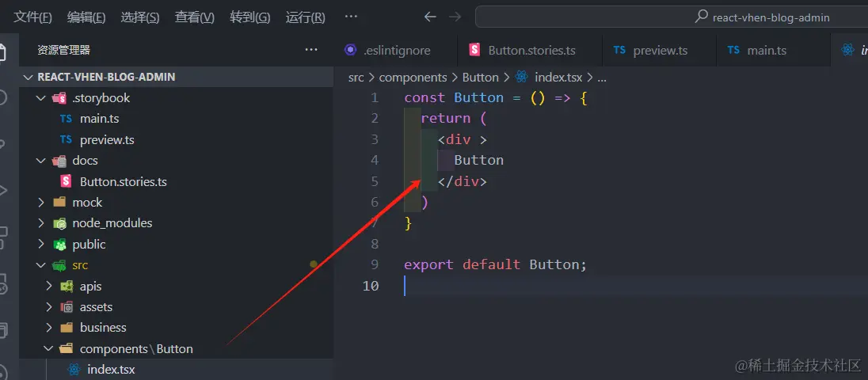The width and height of the screenshot is (868, 380).
Task: Open the 文件(F) menu
Action: tap(32, 17)
